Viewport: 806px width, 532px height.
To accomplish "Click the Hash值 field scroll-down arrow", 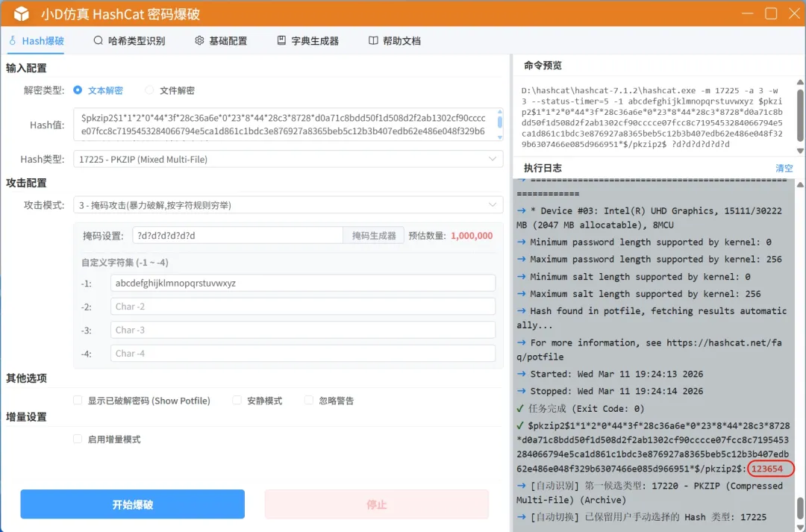I will [499, 137].
